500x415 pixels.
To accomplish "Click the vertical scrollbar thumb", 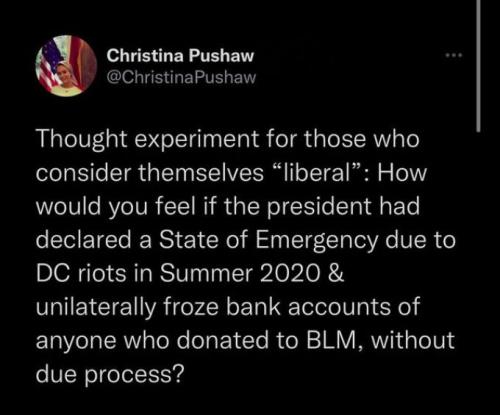I will tap(479, 66).
